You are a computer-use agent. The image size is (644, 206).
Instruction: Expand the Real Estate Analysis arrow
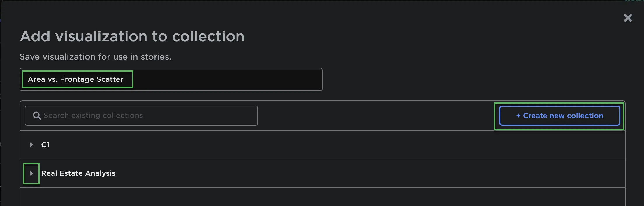tap(31, 173)
